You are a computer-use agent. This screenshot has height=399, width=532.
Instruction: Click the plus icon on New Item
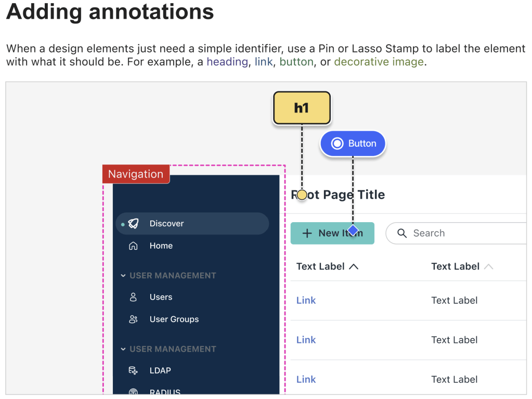pyautogui.click(x=307, y=234)
